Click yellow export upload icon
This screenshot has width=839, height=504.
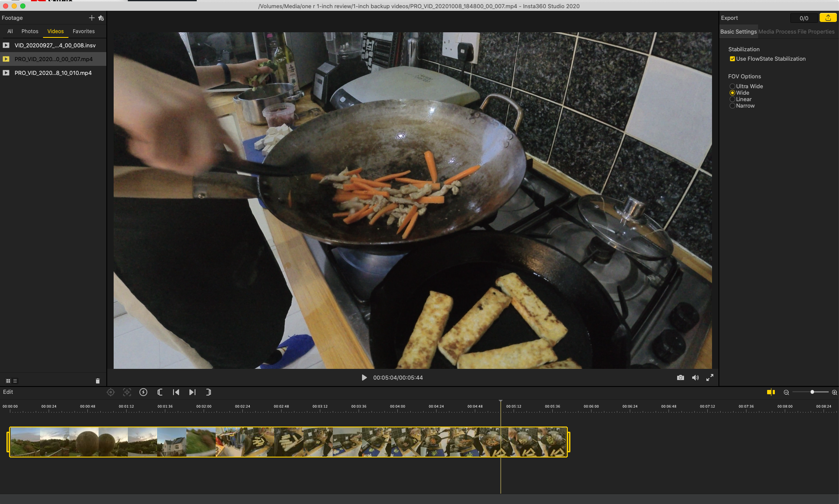[828, 18]
